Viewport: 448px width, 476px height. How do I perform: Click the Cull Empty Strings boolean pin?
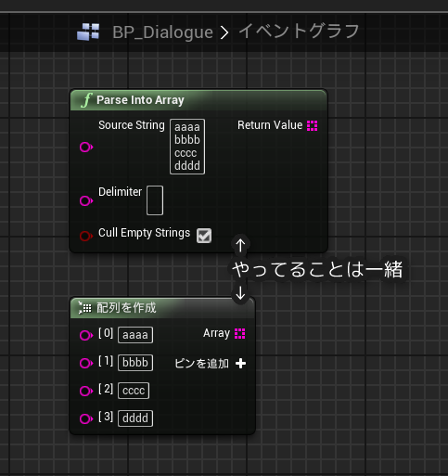click(86, 236)
